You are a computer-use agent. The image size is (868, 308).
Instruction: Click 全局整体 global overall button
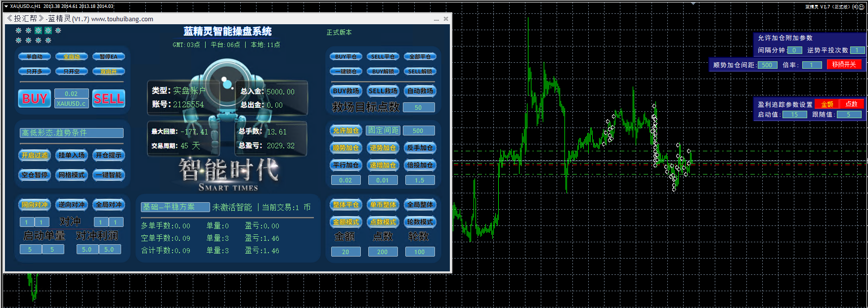coord(420,205)
